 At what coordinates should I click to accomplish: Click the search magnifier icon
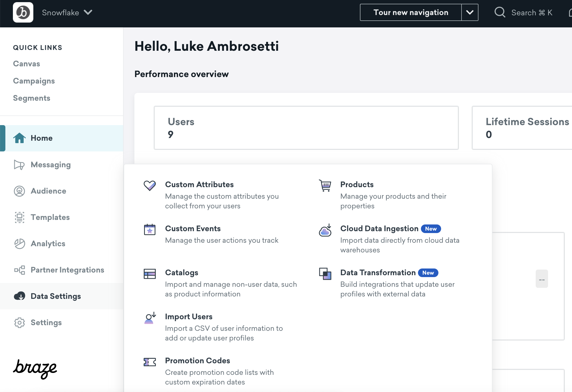[500, 12]
